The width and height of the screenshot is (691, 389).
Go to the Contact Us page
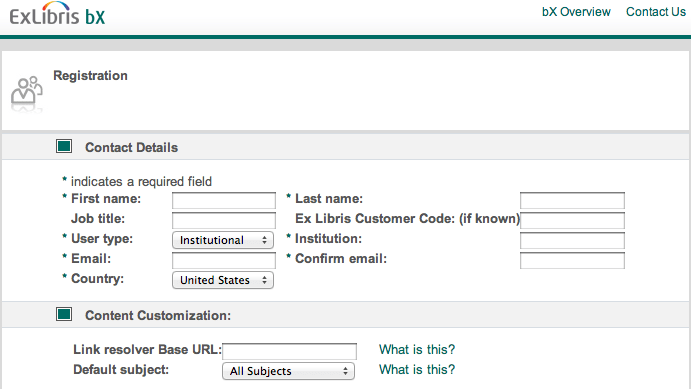tap(656, 12)
